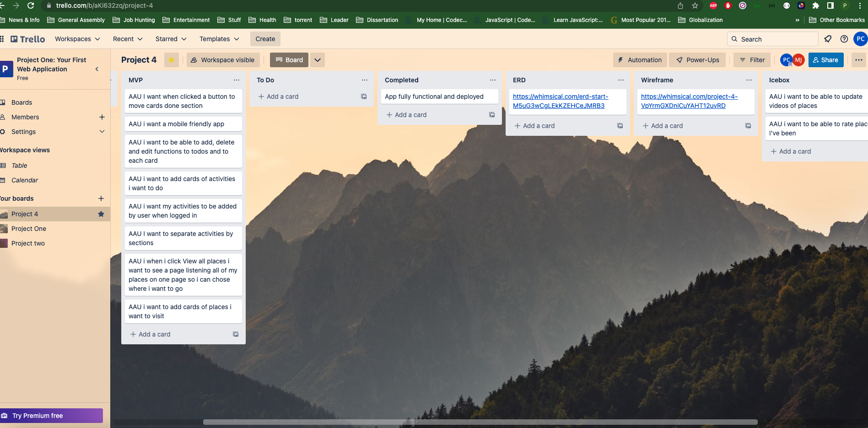Open Boards in sidebar

(22, 102)
